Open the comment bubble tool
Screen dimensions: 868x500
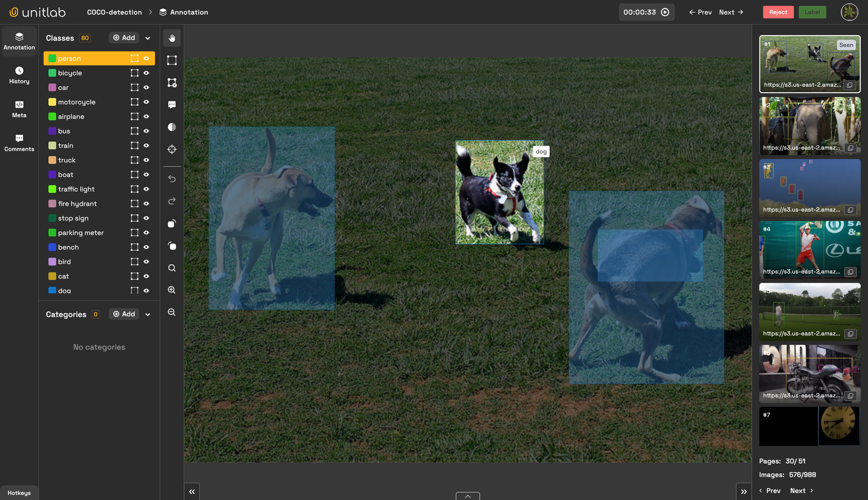[x=172, y=105]
